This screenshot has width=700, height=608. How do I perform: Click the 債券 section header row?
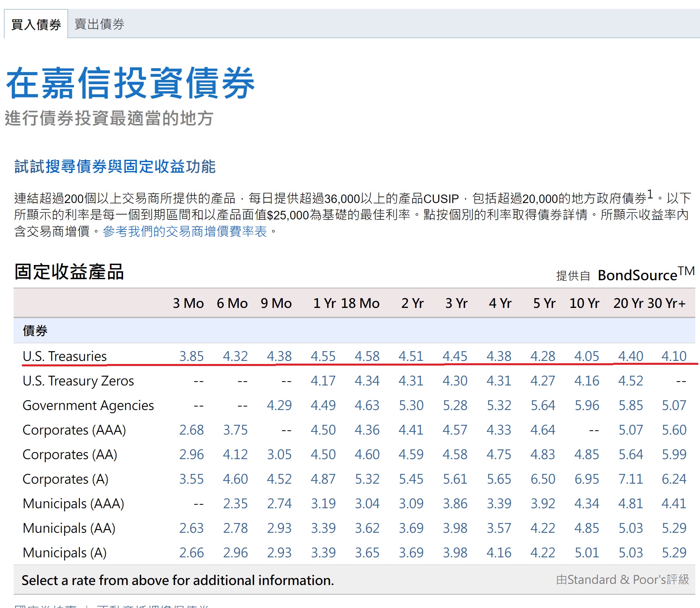tap(354, 331)
